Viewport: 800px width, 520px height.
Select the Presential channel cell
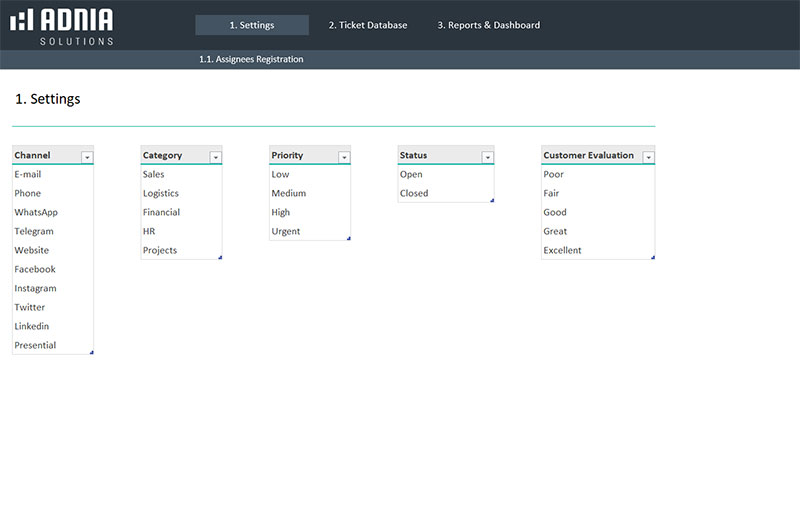pyautogui.click(x=35, y=345)
